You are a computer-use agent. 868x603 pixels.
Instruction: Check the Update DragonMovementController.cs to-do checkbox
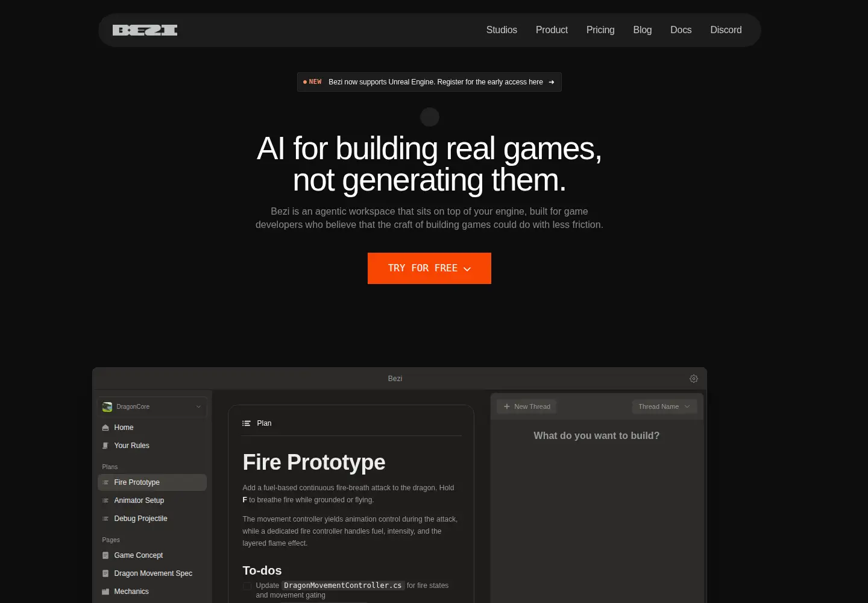[247, 586]
